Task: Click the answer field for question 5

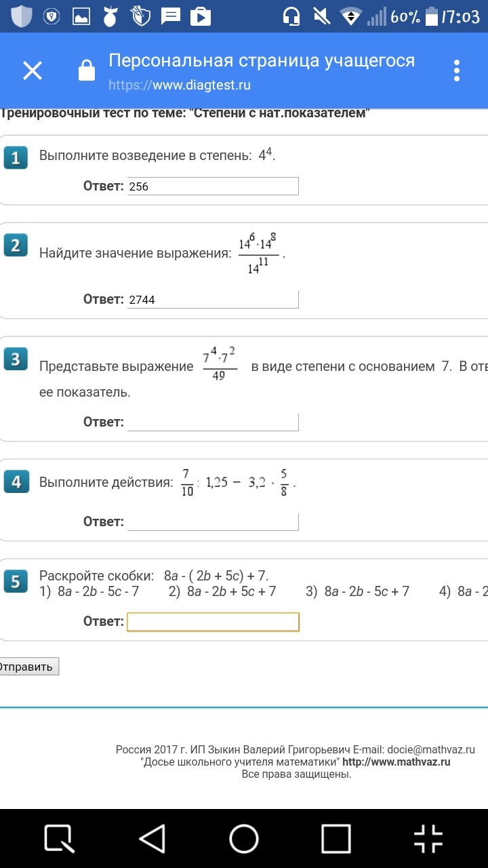Action: [213, 622]
